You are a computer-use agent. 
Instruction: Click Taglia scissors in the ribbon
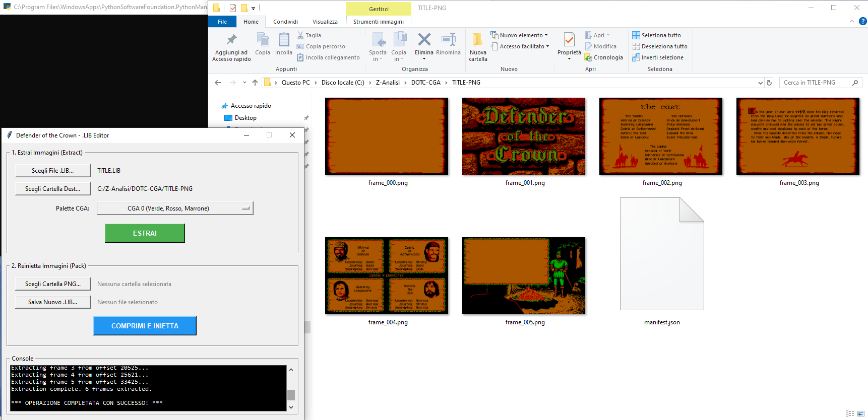309,35
